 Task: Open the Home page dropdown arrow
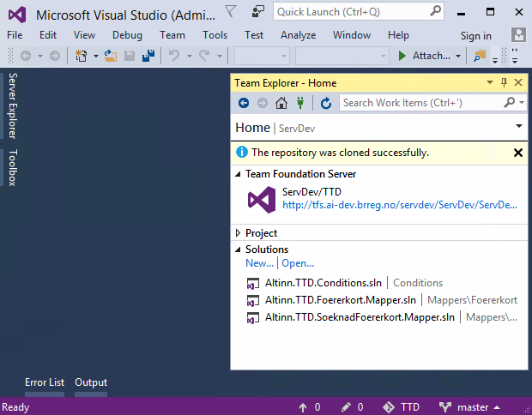pyautogui.click(x=519, y=126)
